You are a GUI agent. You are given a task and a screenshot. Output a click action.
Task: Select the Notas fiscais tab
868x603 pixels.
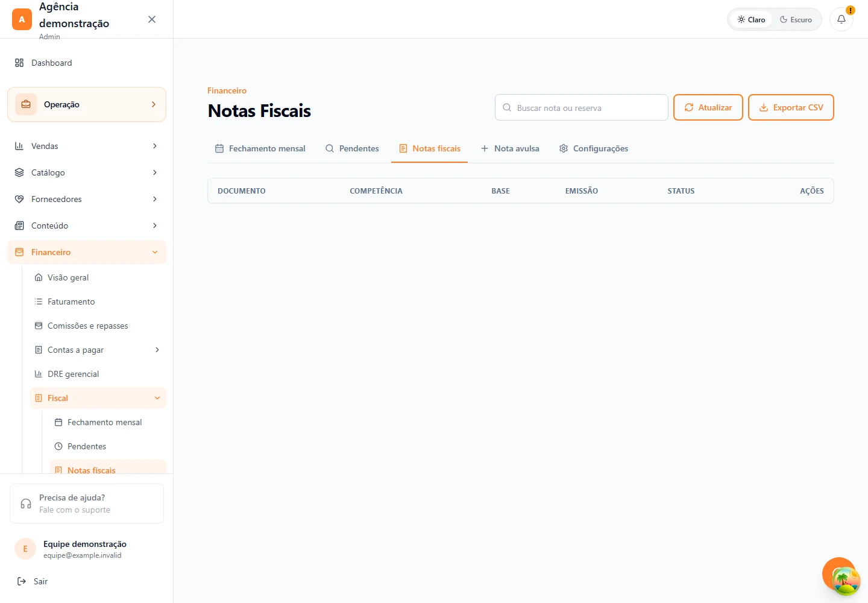pyautogui.click(x=430, y=148)
